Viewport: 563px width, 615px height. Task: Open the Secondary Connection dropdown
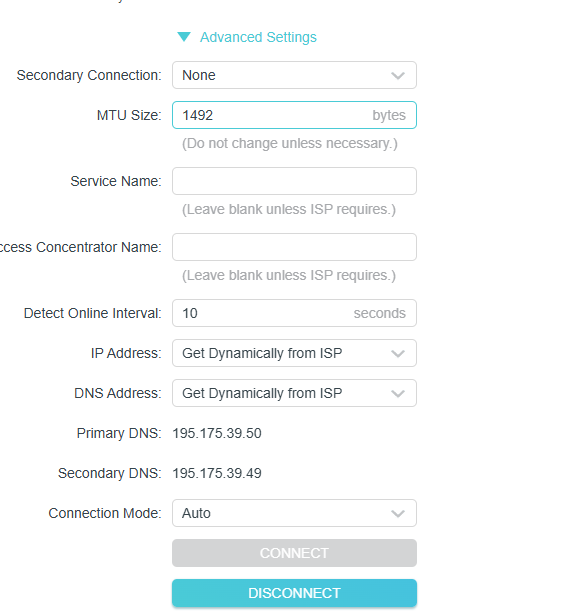coord(294,75)
